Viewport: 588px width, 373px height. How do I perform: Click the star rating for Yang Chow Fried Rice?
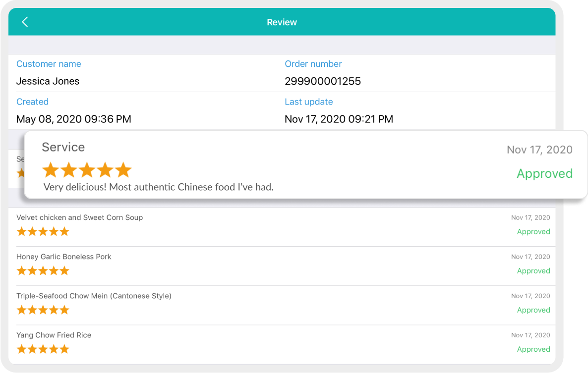43,349
